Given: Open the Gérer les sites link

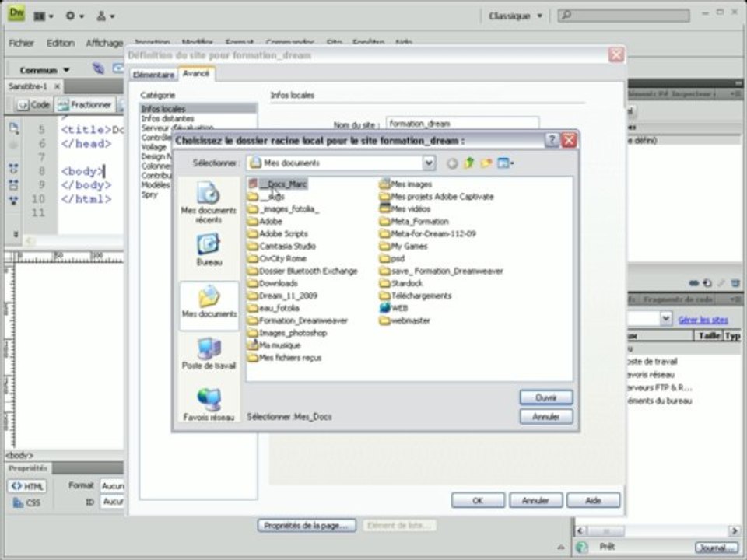Looking at the screenshot, I should click(703, 320).
